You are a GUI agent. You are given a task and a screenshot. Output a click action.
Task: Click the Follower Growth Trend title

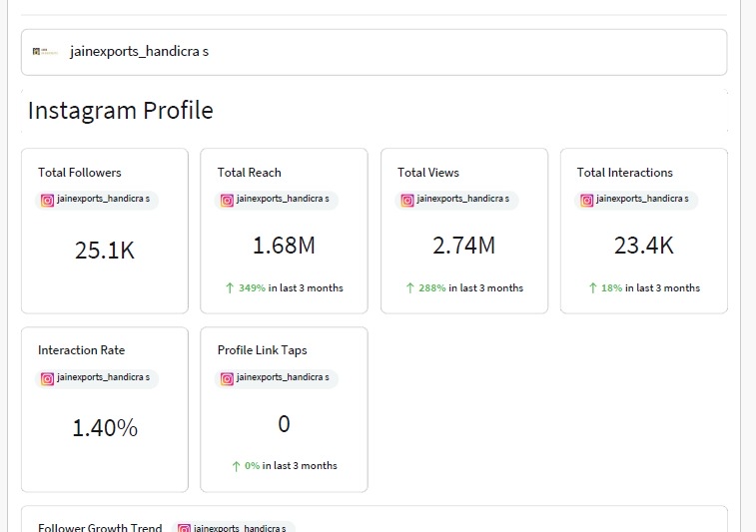tap(100, 528)
